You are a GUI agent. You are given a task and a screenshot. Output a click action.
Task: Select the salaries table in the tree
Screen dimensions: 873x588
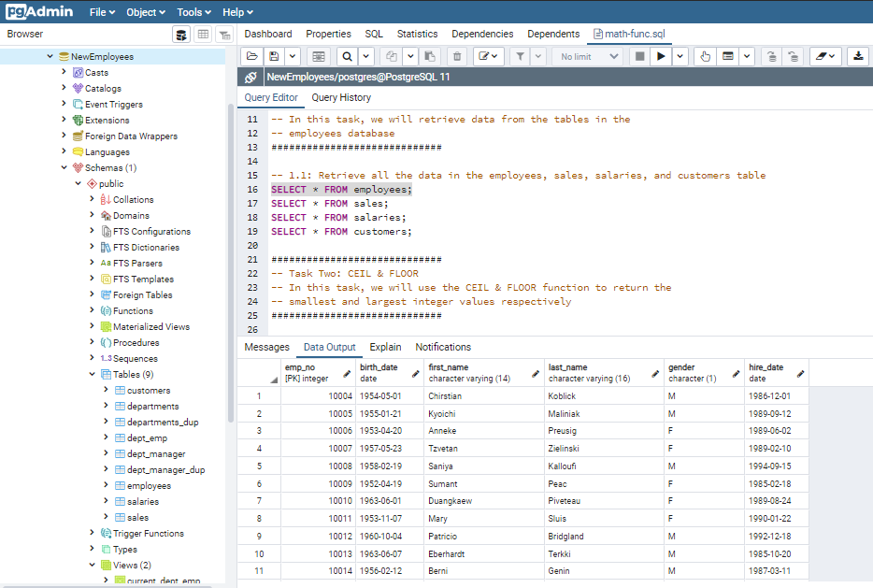tap(142, 502)
